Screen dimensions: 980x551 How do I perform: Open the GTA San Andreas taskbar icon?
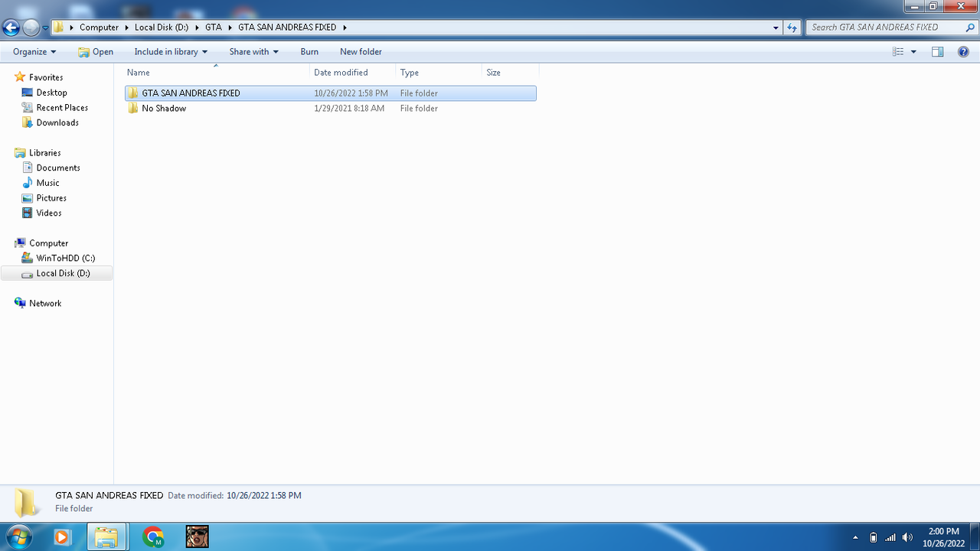198,536
